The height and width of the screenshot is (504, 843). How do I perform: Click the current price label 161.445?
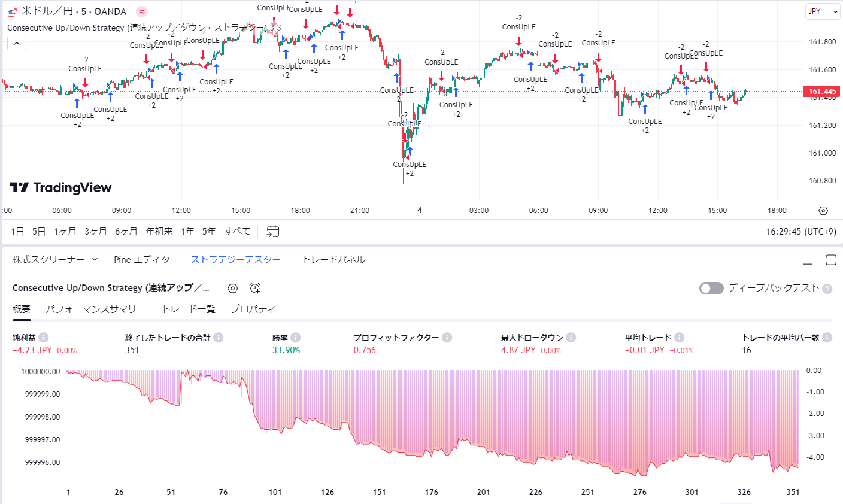[822, 92]
